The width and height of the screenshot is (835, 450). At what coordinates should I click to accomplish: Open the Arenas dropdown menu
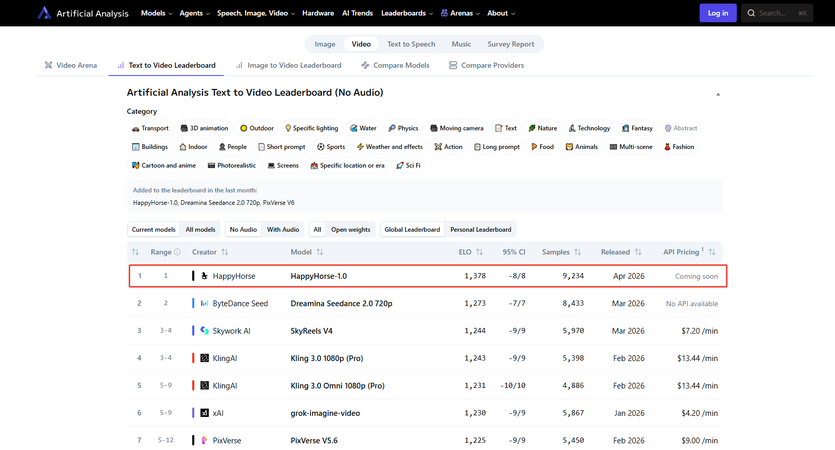[460, 13]
